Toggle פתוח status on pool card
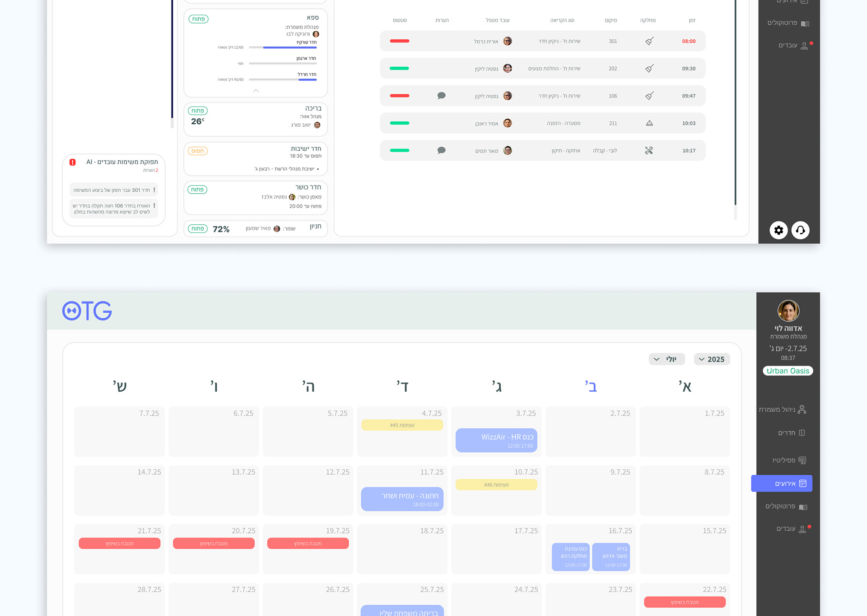This screenshot has width=867, height=616. [x=197, y=111]
